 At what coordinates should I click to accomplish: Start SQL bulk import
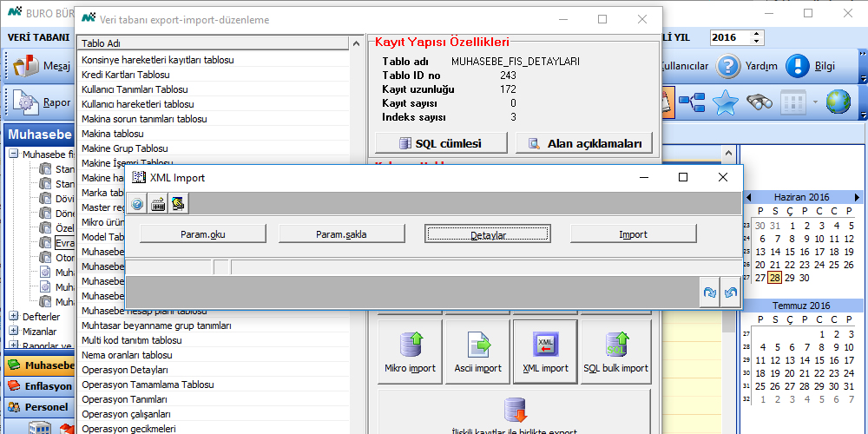coord(615,350)
